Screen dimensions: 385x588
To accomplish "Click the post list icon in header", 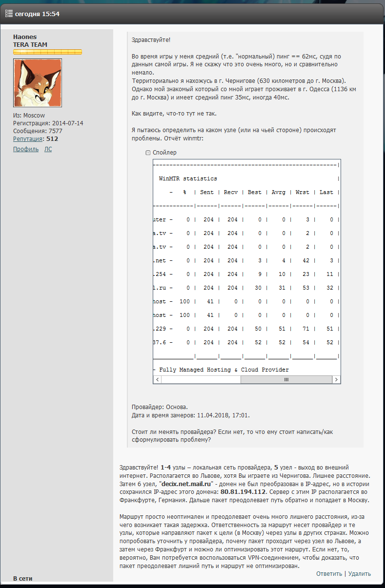I will tap(9, 14).
